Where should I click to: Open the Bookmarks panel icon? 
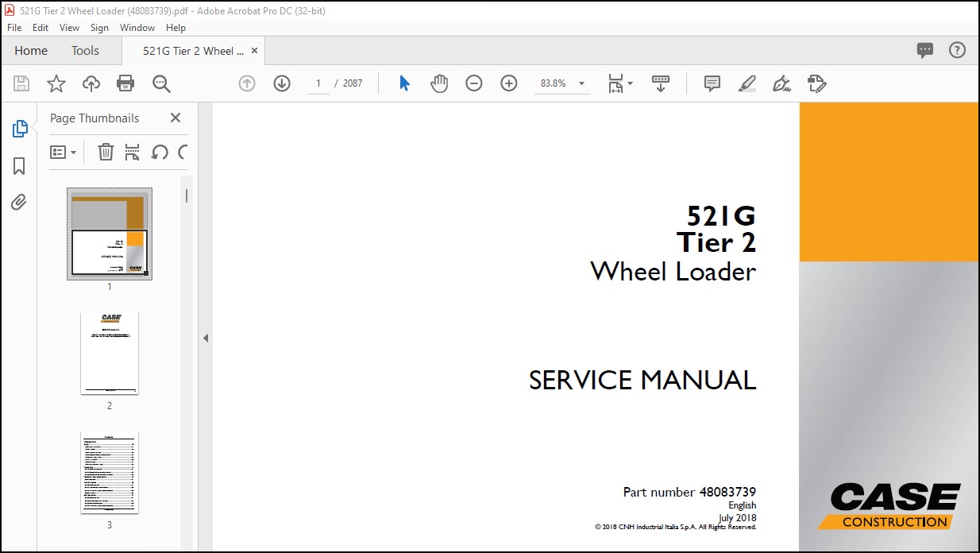[x=19, y=165]
